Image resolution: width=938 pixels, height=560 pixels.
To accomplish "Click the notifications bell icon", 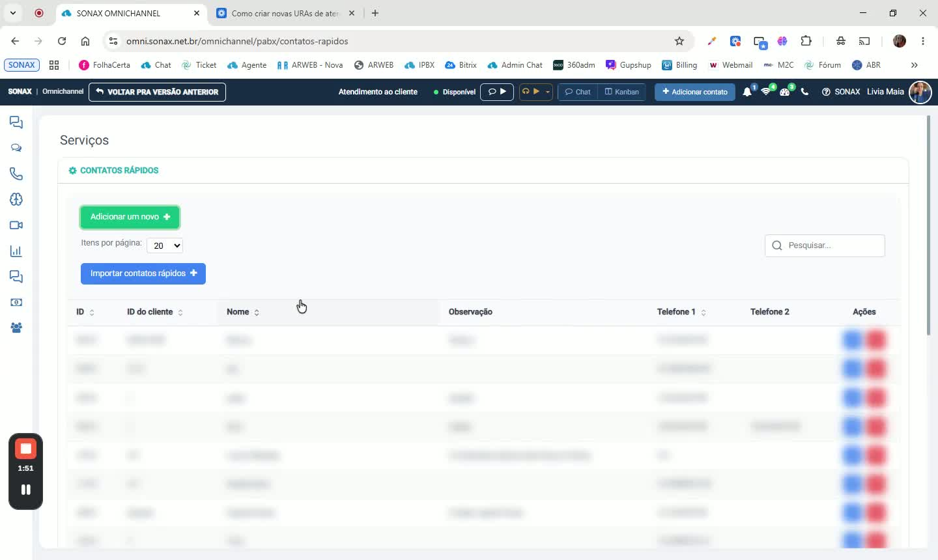I will (747, 92).
